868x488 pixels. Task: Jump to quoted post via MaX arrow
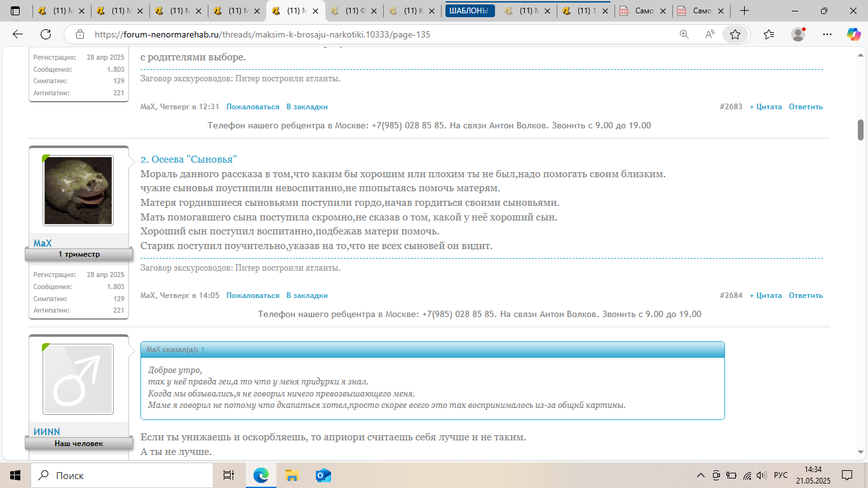tap(203, 349)
